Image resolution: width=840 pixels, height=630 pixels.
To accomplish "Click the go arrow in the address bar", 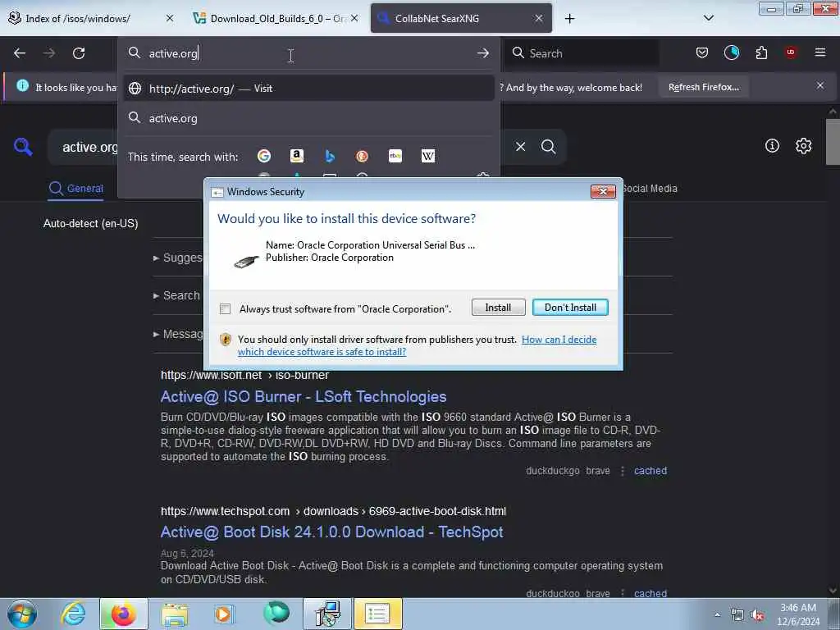I will pos(482,53).
